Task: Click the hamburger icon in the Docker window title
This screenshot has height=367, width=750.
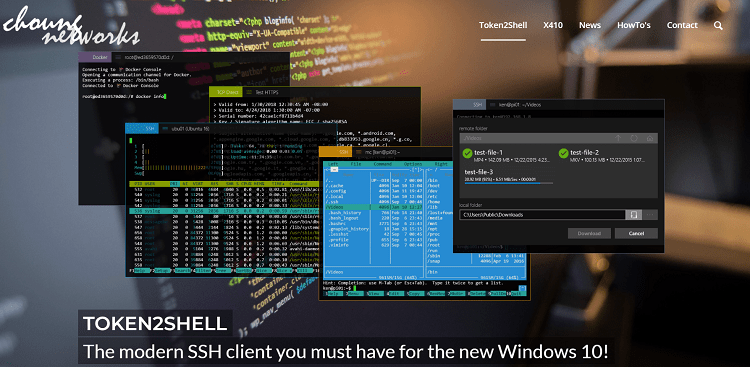Action: [x=118, y=57]
